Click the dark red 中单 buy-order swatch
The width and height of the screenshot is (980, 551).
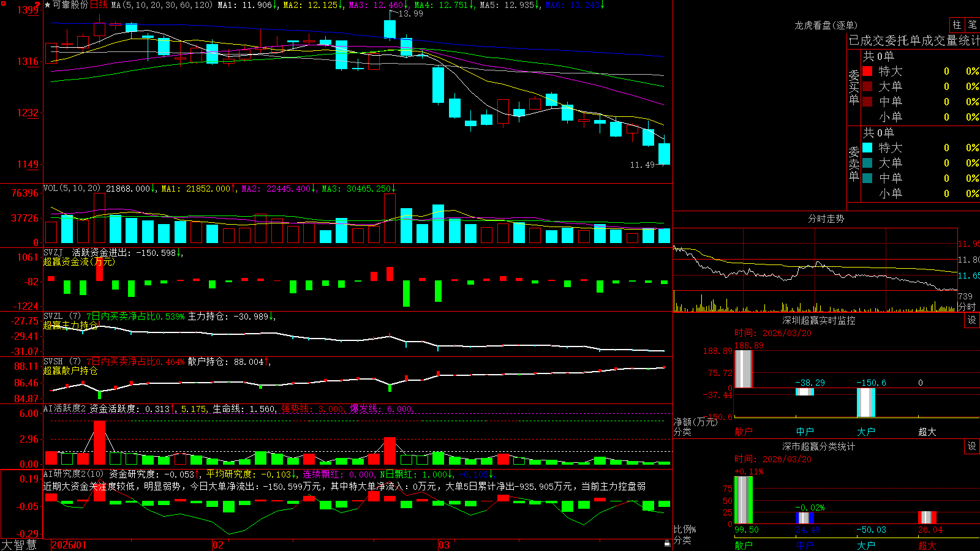click(867, 101)
